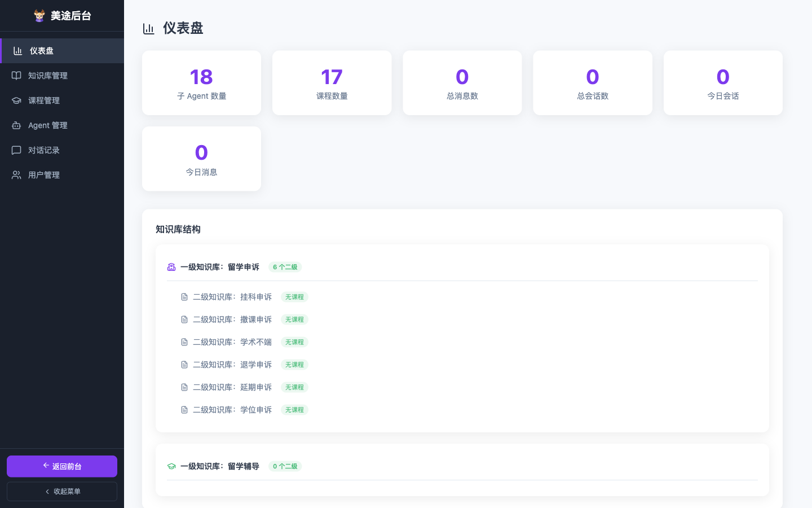Click the robot icon for Agent 管理
The image size is (812, 508).
pos(16,125)
